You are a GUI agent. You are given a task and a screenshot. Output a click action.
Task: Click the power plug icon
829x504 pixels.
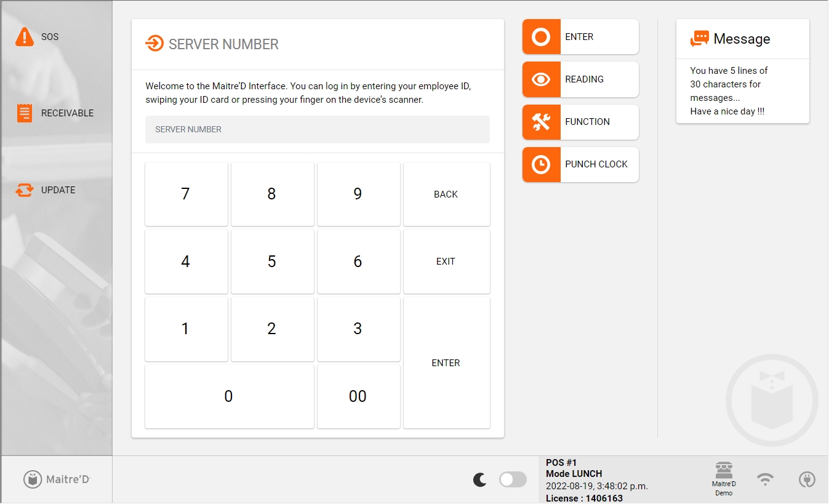806,479
